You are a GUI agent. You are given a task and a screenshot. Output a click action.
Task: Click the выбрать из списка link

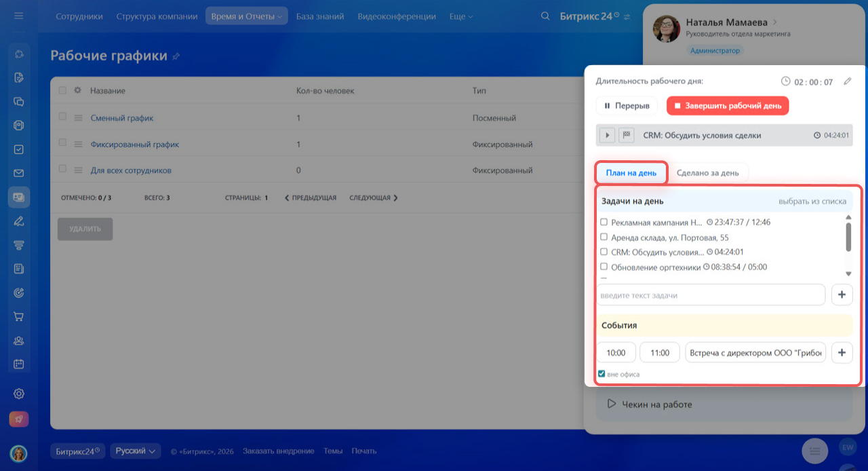(x=812, y=202)
